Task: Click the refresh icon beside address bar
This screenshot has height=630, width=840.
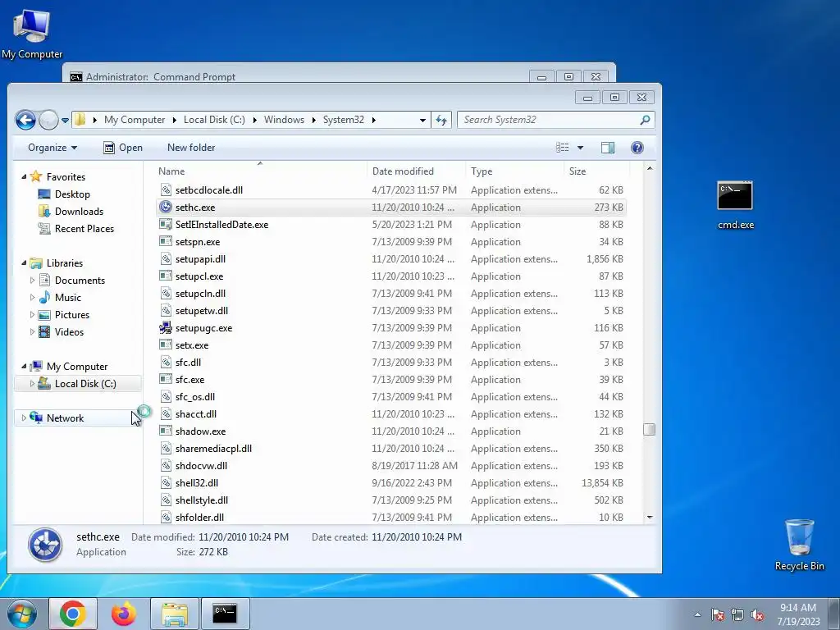Action: tap(441, 120)
